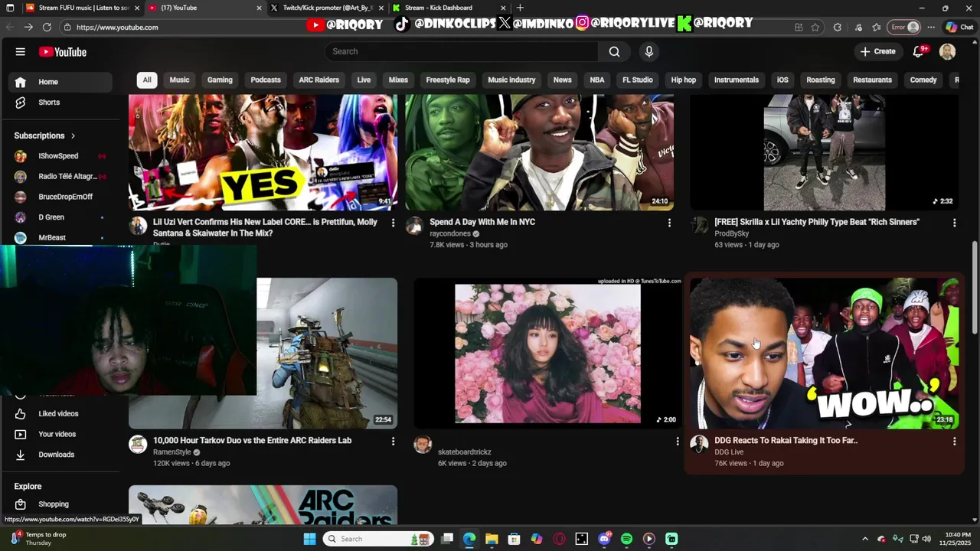This screenshot has width=980, height=551.
Task: Open the Windows Start menu
Action: point(309,539)
